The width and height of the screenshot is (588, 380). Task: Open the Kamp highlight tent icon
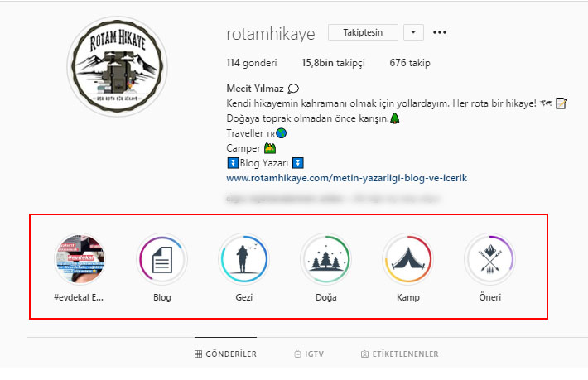408,259
